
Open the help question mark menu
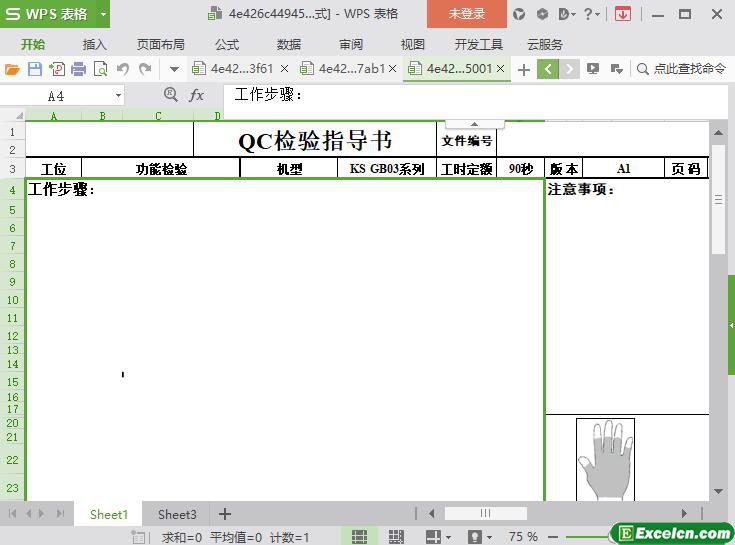point(591,14)
